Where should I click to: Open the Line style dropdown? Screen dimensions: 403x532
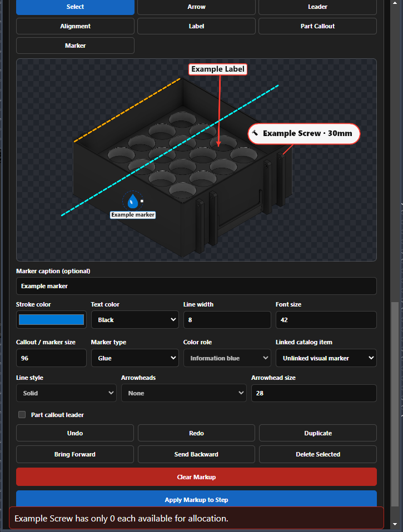pos(66,393)
